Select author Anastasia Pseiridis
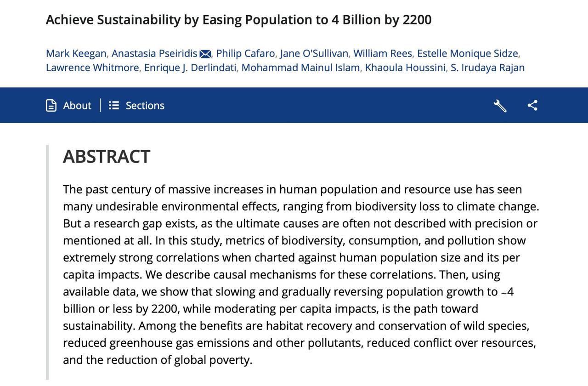This screenshot has height=386, width=588. point(154,53)
